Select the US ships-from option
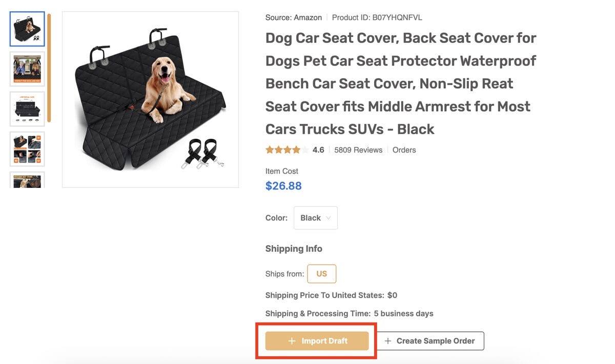Viewport: 615px width, 364px height. pyautogui.click(x=321, y=274)
